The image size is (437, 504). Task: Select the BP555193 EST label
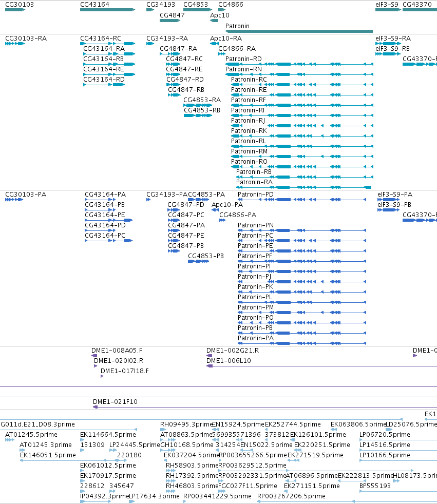pyautogui.click(x=375, y=487)
